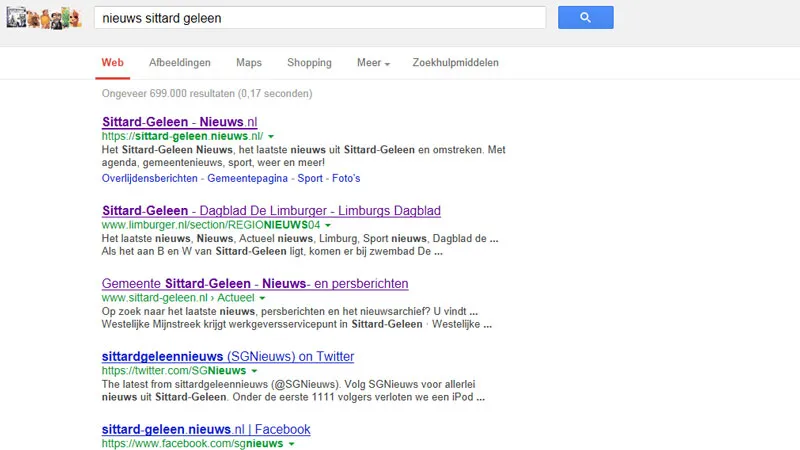Click the https://twitter.com/SGNieuws URL text
The height and width of the screenshot is (450, 800).
click(x=173, y=371)
